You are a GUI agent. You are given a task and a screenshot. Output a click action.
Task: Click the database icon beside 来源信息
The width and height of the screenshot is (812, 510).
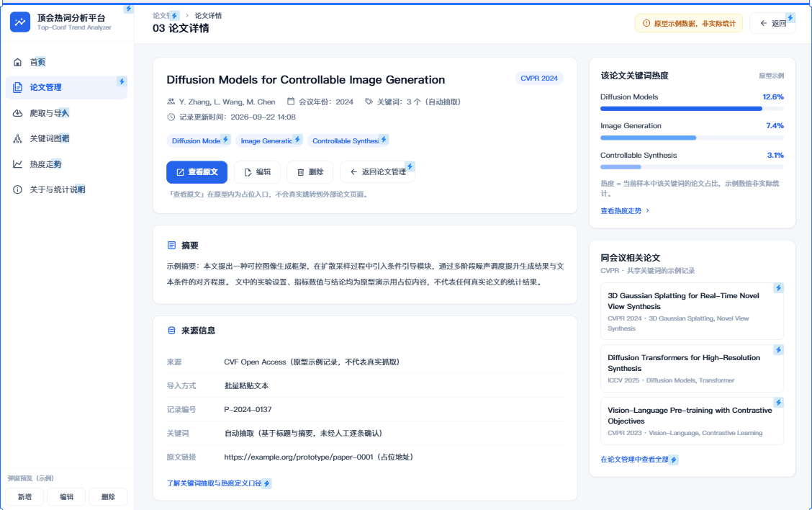(172, 330)
